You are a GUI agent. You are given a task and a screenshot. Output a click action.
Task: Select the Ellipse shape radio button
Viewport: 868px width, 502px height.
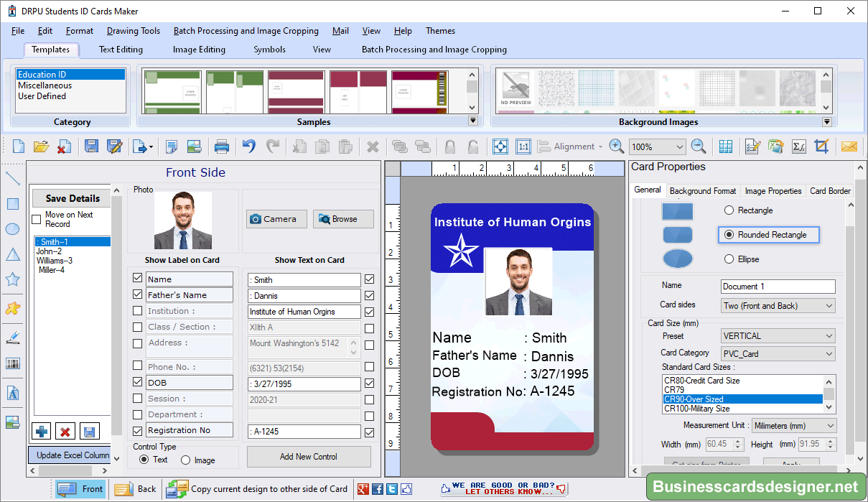point(729,259)
